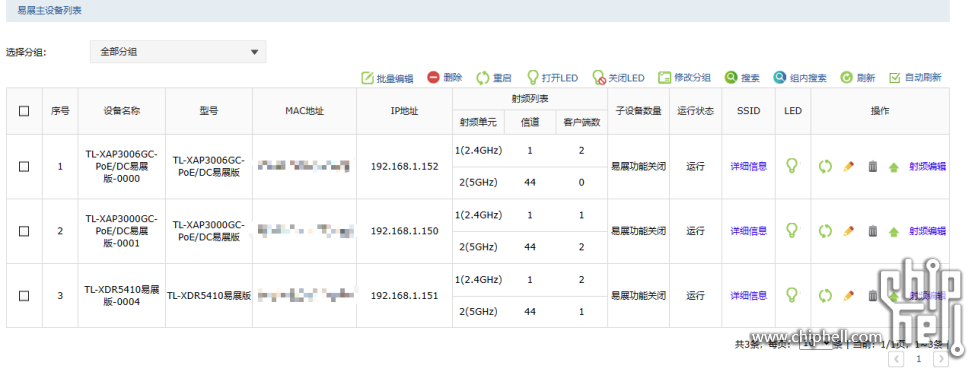Click IP address 192.168.1.151 cell
Image resolution: width=978 pixels, height=372 pixels.
404,296
